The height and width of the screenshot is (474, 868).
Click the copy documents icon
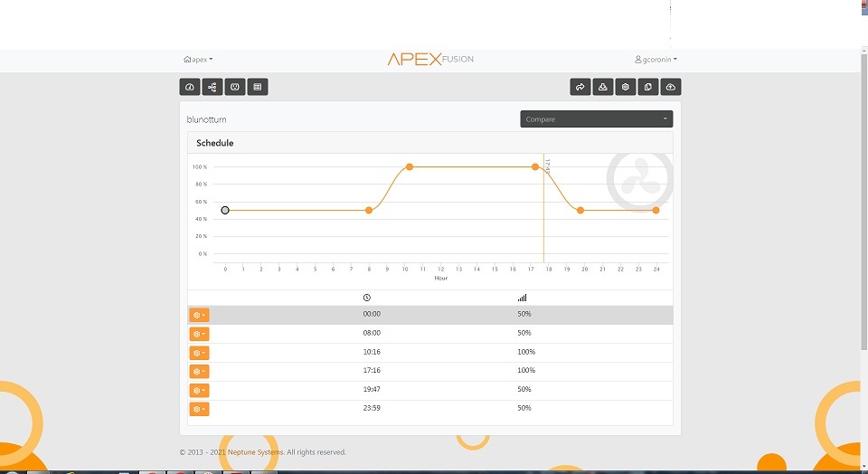click(x=648, y=87)
